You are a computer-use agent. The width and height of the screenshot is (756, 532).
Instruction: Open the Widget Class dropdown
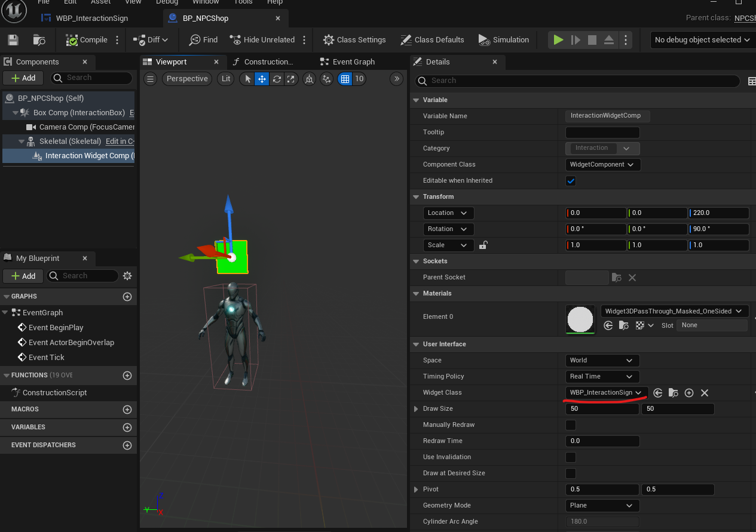pos(605,393)
